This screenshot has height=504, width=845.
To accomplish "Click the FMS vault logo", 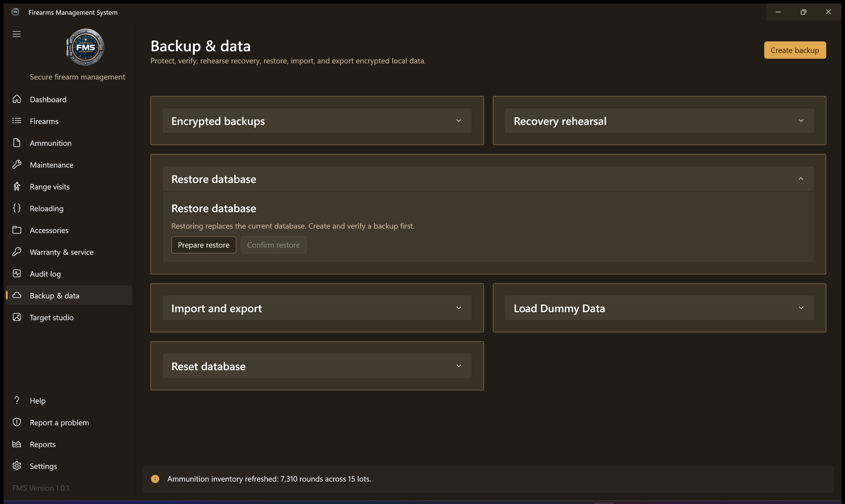I will tap(85, 47).
